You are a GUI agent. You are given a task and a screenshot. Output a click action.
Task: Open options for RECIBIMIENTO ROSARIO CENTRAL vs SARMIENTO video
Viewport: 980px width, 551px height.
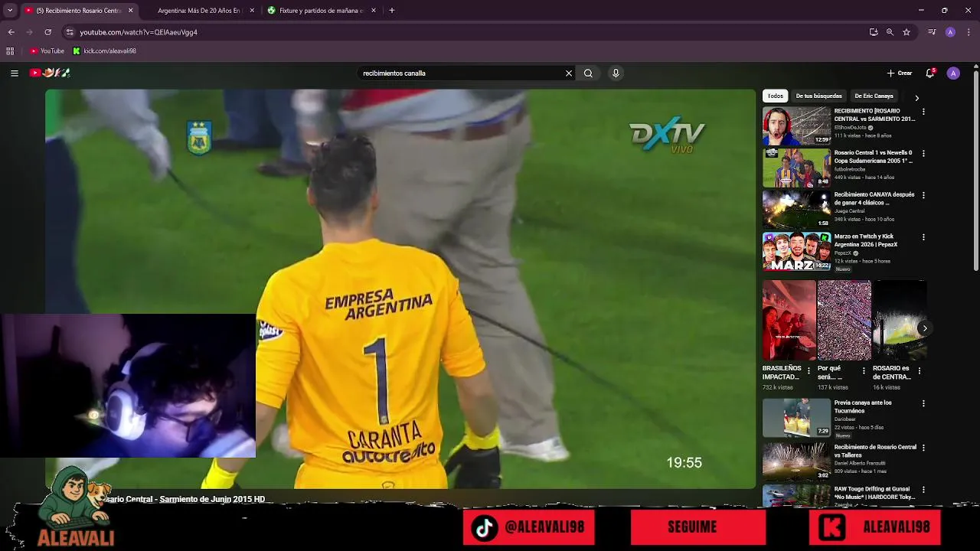point(923,112)
